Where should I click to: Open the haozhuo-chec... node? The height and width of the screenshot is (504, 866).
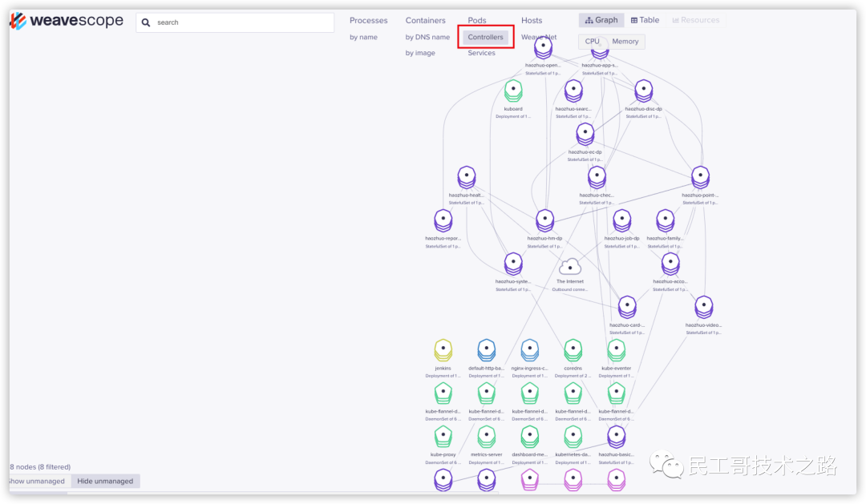point(597,178)
